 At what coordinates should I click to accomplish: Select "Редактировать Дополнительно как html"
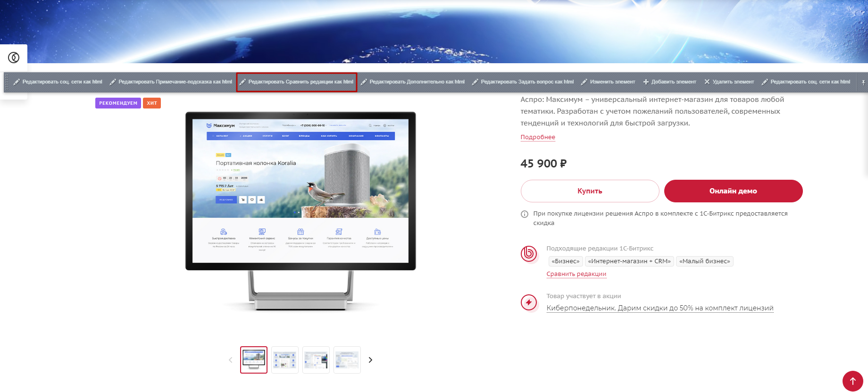click(x=413, y=82)
